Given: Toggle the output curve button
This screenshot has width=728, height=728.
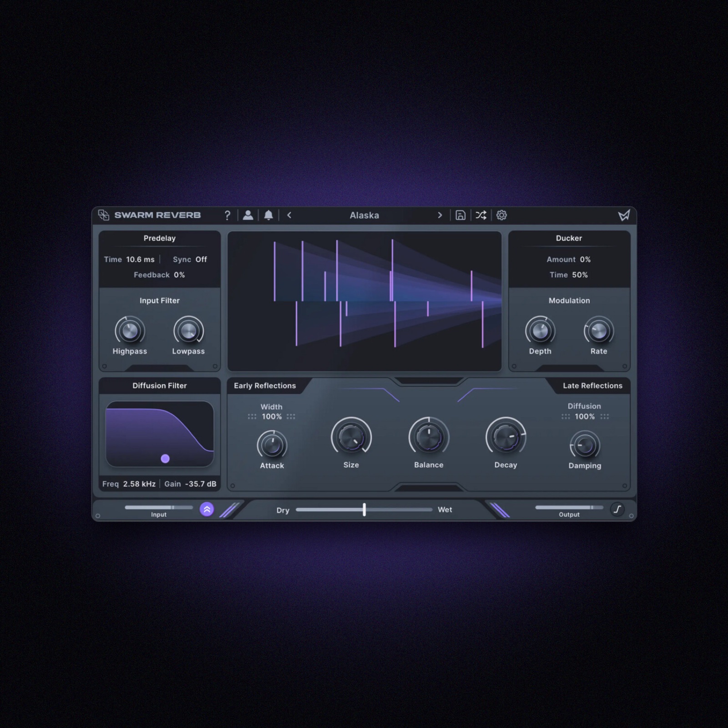Looking at the screenshot, I should [x=617, y=509].
